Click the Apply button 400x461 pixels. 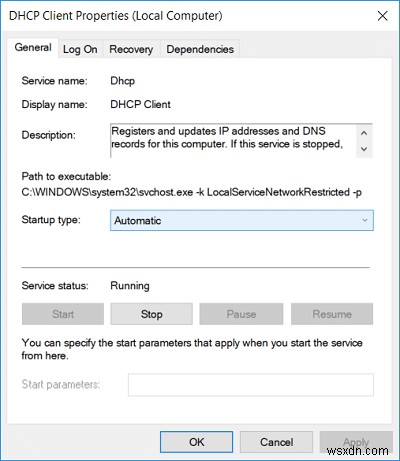[x=356, y=442]
